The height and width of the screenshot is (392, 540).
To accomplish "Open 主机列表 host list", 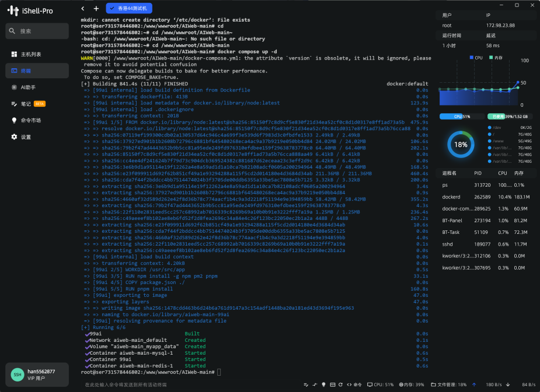I will tap(37, 54).
